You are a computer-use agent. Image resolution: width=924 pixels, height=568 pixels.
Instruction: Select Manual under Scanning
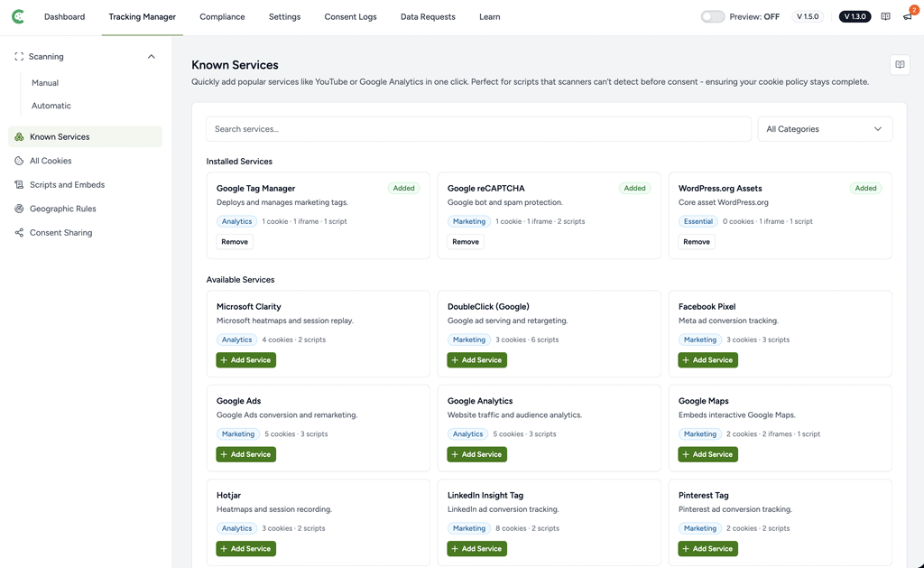(x=45, y=83)
